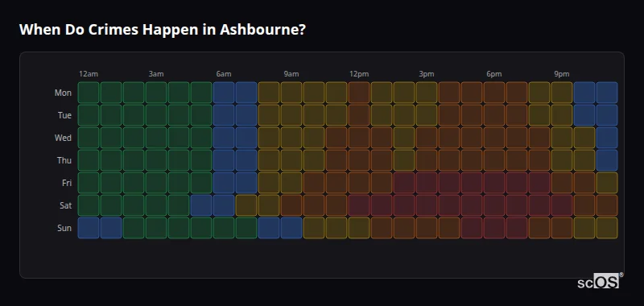Pick the Tuesday 3pm heatmap cell
Viewport: 644px width, 306px height.
pos(427,115)
